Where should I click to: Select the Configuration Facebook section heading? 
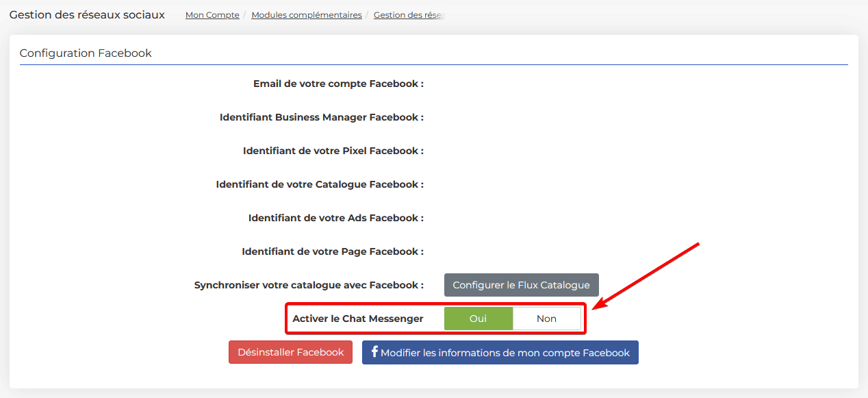86,53
